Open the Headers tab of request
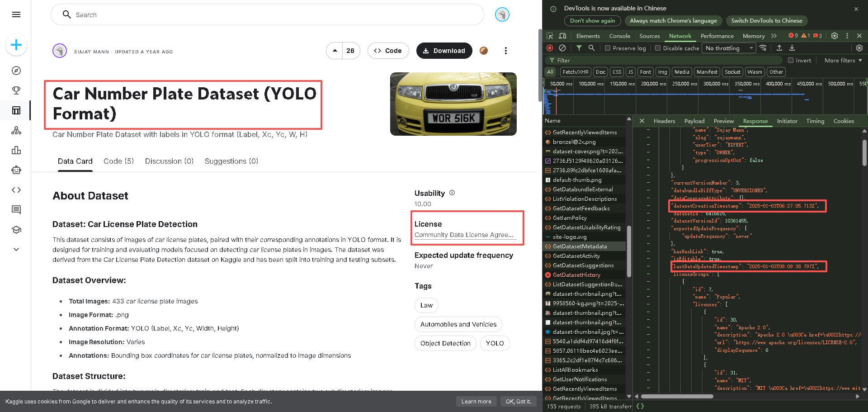Viewport: 868px width, 412px height. point(664,121)
